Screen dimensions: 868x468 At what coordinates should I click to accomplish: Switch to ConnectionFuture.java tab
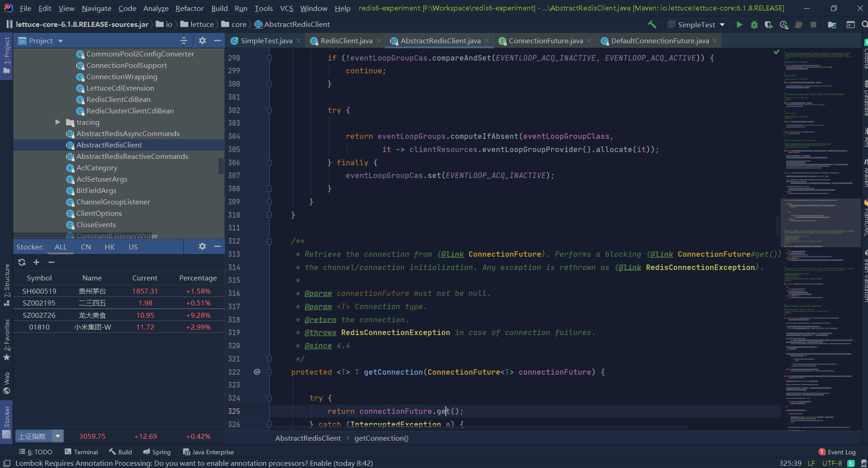[545, 41]
